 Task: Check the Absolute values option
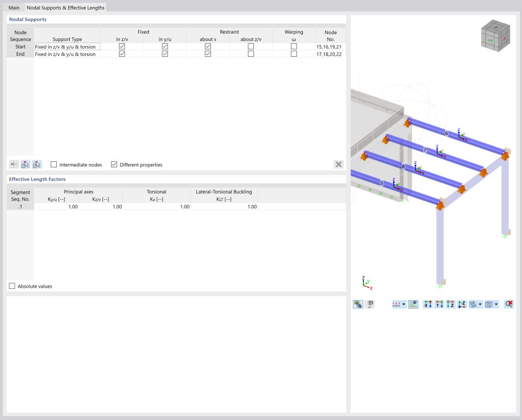pyautogui.click(x=12, y=286)
